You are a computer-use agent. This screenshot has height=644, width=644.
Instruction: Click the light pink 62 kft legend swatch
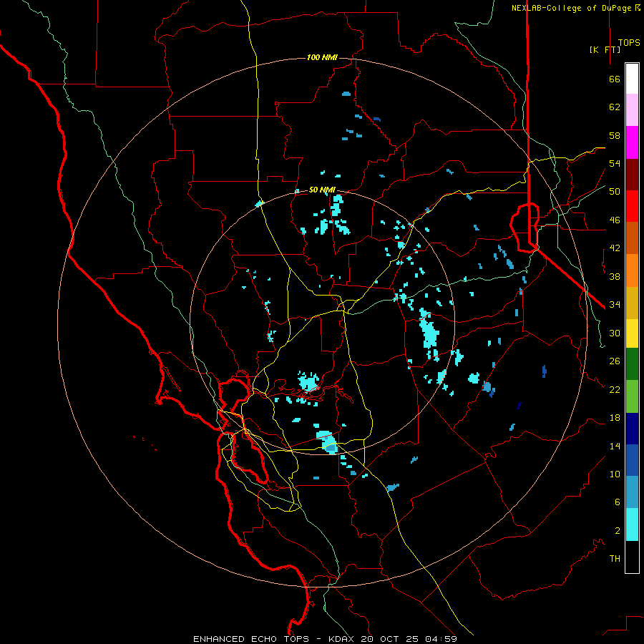(632, 109)
